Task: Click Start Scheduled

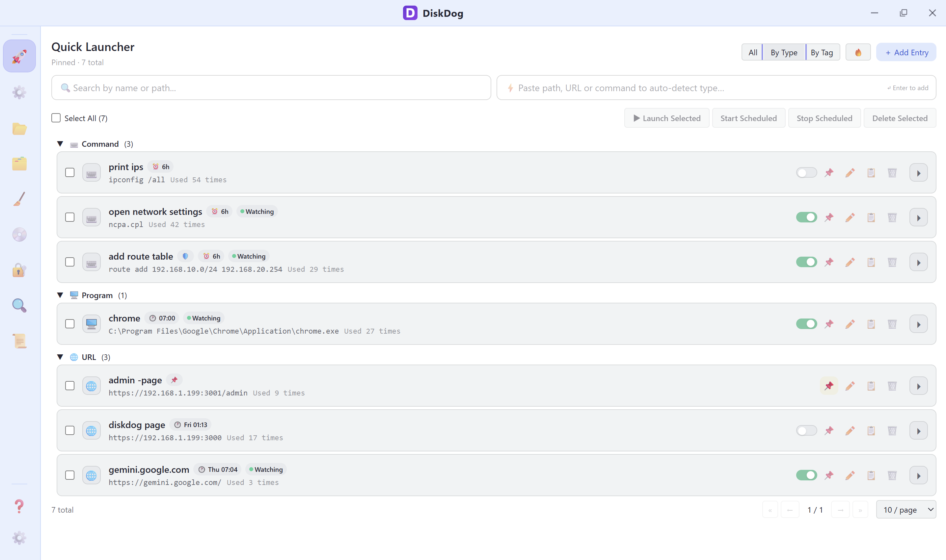Action: [748, 118]
